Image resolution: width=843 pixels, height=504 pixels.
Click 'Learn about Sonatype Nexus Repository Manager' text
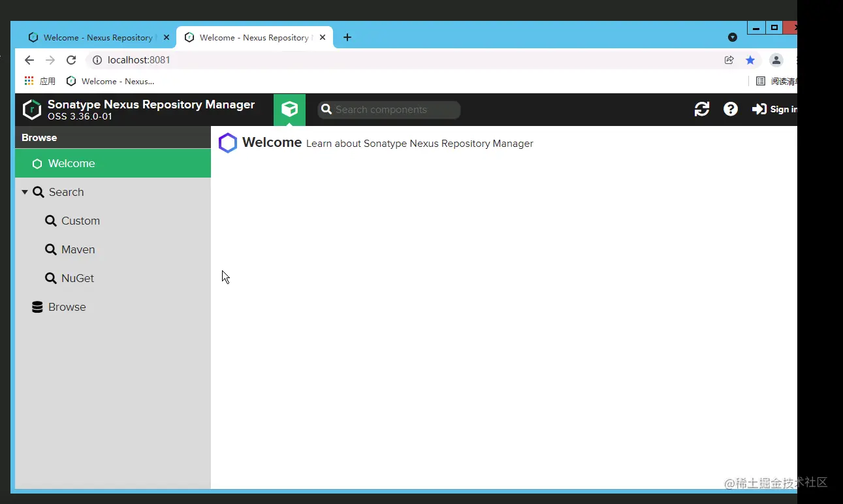(420, 144)
